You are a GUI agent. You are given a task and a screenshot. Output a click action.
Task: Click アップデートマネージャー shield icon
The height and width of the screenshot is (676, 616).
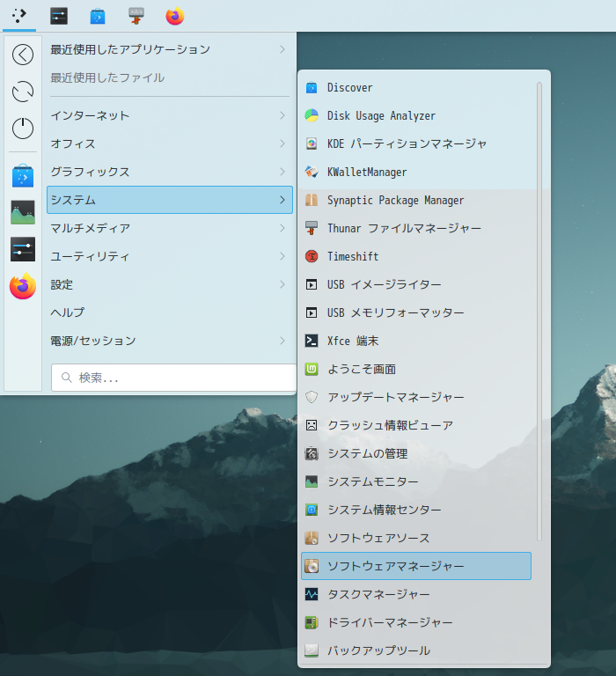click(312, 397)
